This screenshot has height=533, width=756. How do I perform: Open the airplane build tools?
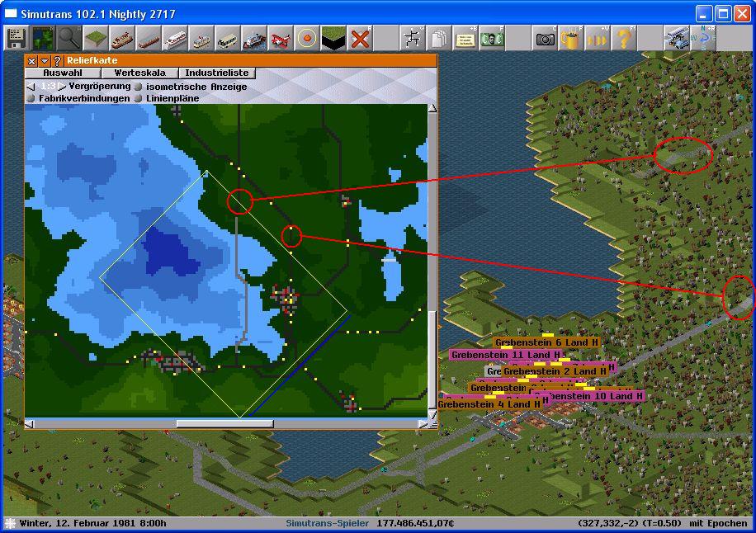pos(280,38)
